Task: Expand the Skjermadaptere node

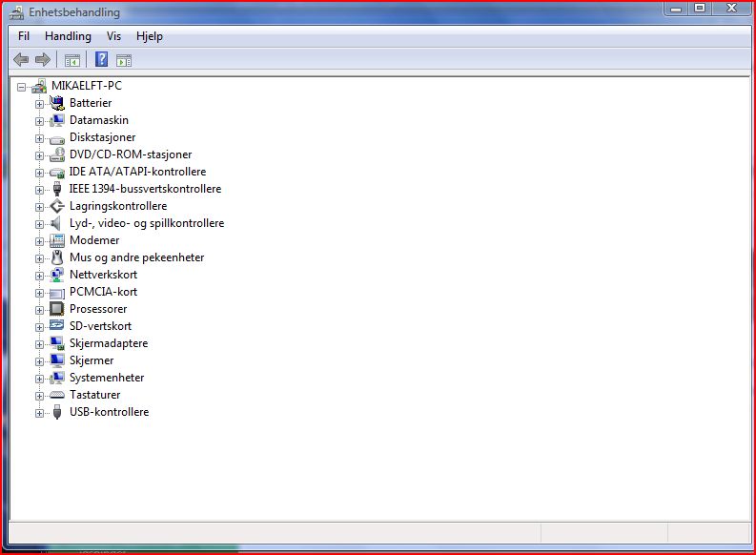Action: [39, 344]
